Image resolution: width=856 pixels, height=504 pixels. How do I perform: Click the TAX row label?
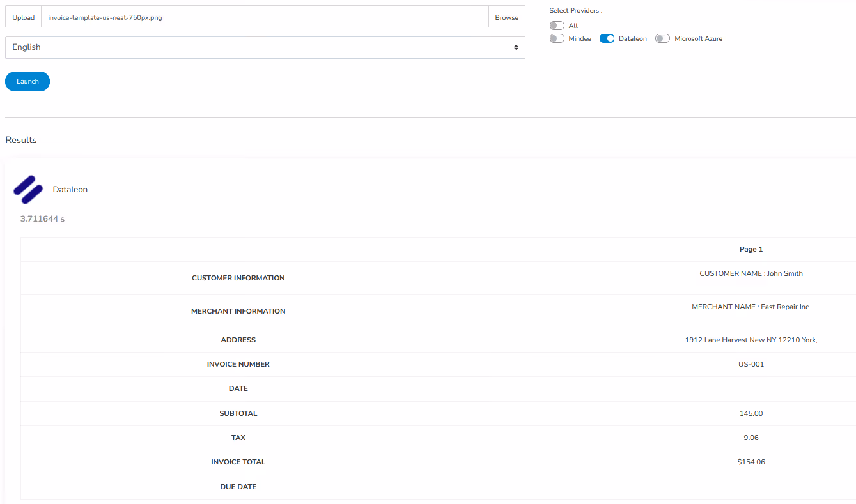pyautogui.click(x=238, y=438)
